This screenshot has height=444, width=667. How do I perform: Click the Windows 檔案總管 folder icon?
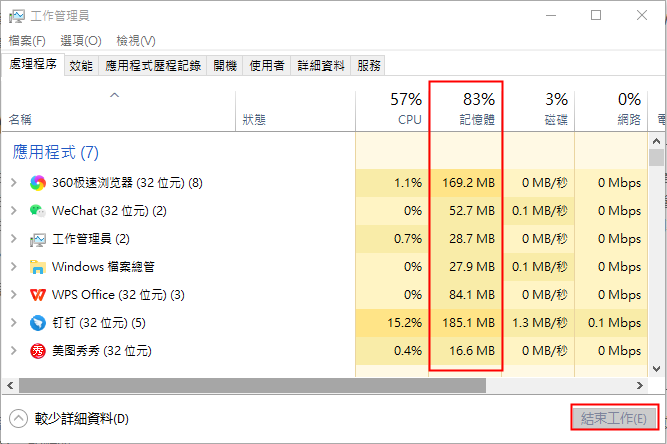click(x=38, y=267)
